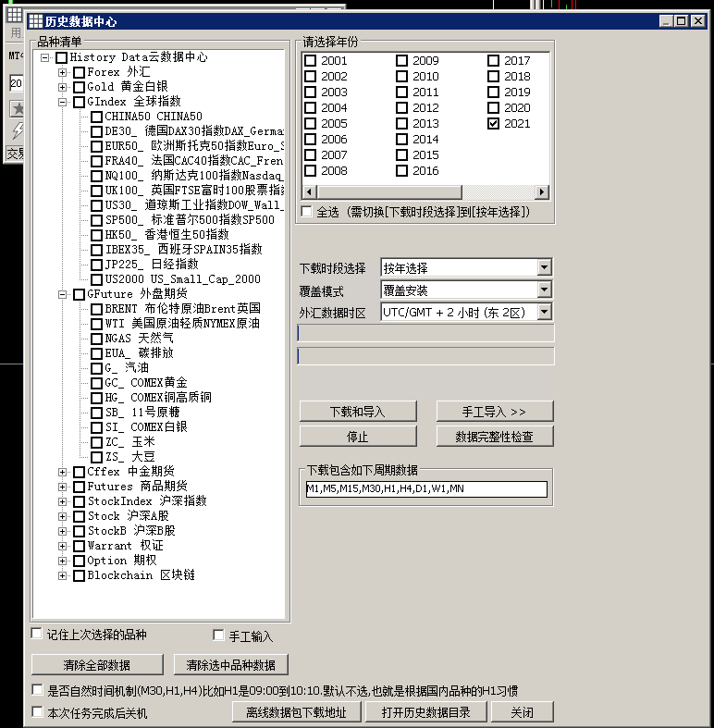This screenshot has width=714, height=728.
Task: Expand the Blockchain 区块链 tree node
Action: click(x=63, y=575)
